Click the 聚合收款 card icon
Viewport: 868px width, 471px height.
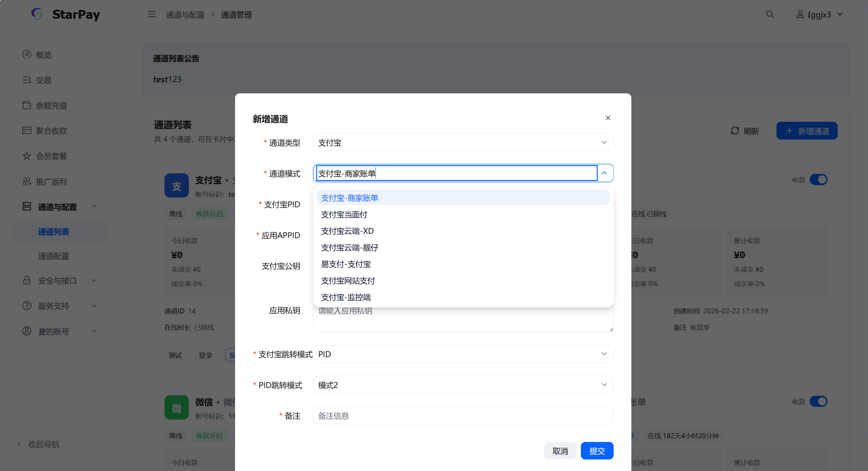pos(27,131)
